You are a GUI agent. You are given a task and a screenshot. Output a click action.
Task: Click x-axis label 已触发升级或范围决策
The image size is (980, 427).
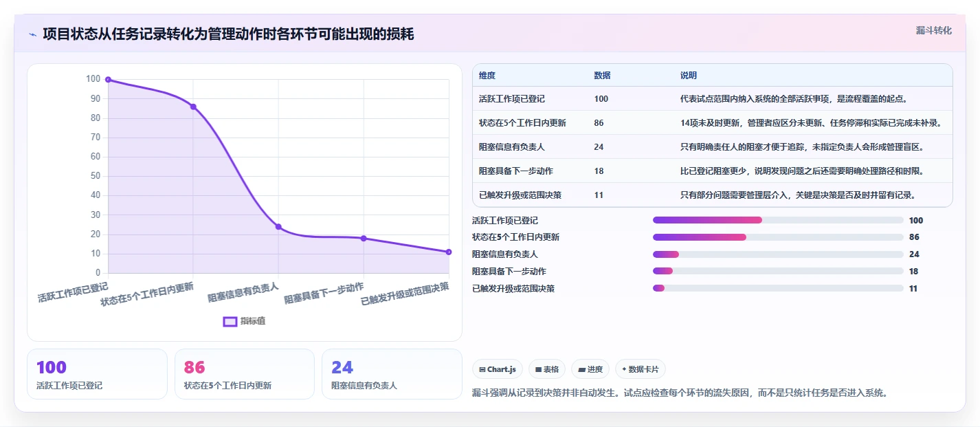pos(405,294)
